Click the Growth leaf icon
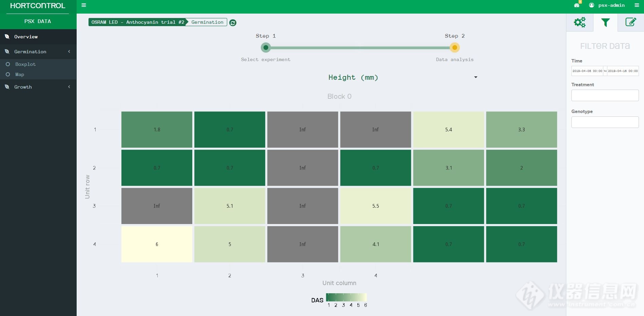The height and width of the screenshot is (316, 644). [x=7, y=87]
